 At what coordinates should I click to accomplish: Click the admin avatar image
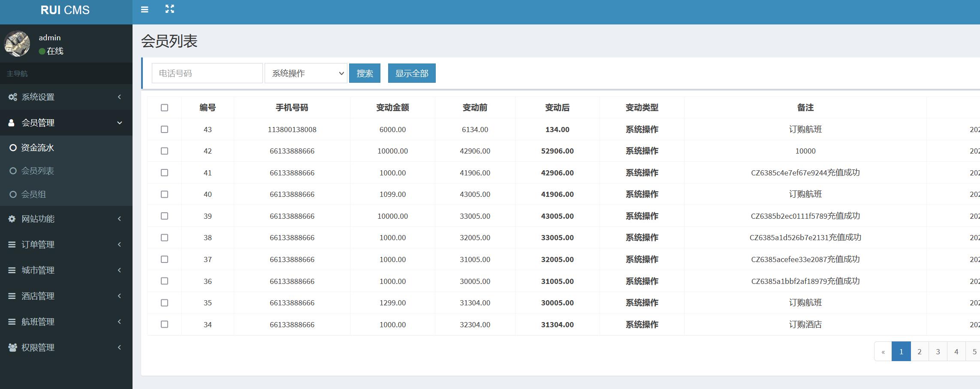tap(17, 44)
